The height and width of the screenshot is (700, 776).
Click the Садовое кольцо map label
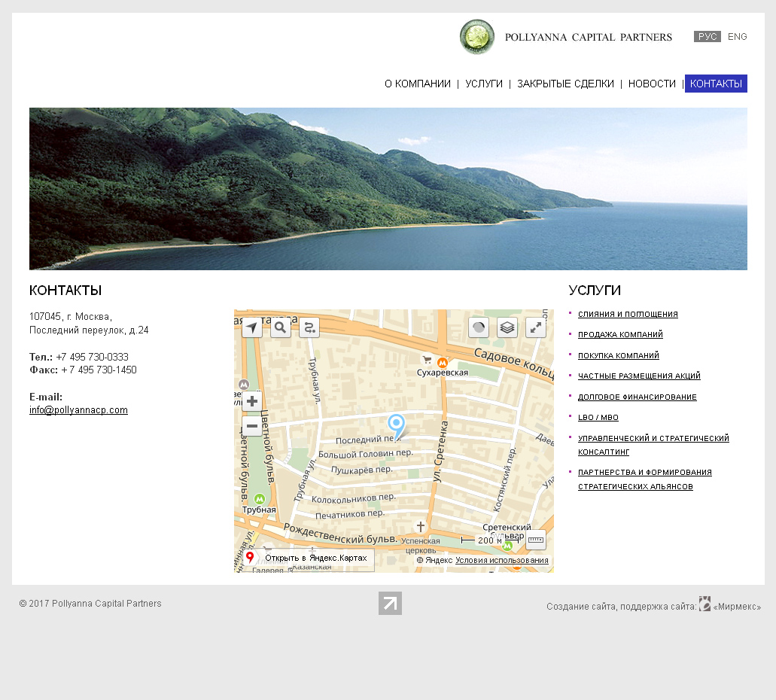pyautogui.click(x=513, y=364)
